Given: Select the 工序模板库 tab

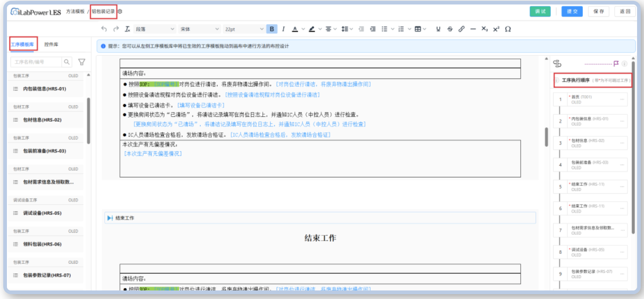Looking at the screenshot, I should [x=23, y=44].
